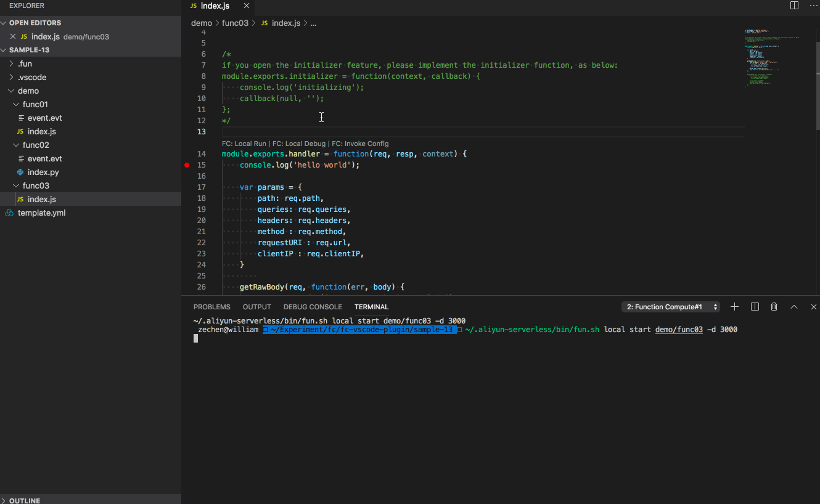Click the FC: Local Run link
This screenshot has width=820, height=504.
(244, 144)
